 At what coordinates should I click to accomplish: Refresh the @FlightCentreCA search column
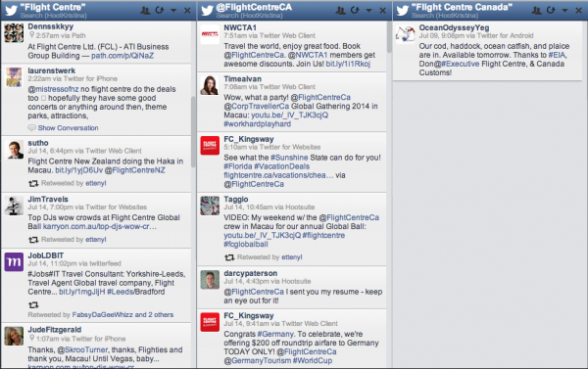[355, 10]
